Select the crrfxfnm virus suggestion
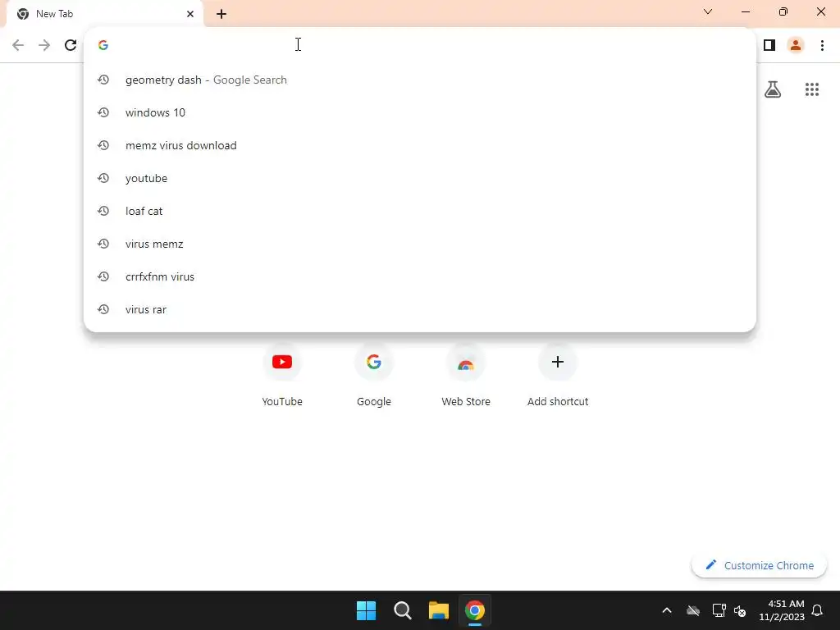 (x=420, y=276)
